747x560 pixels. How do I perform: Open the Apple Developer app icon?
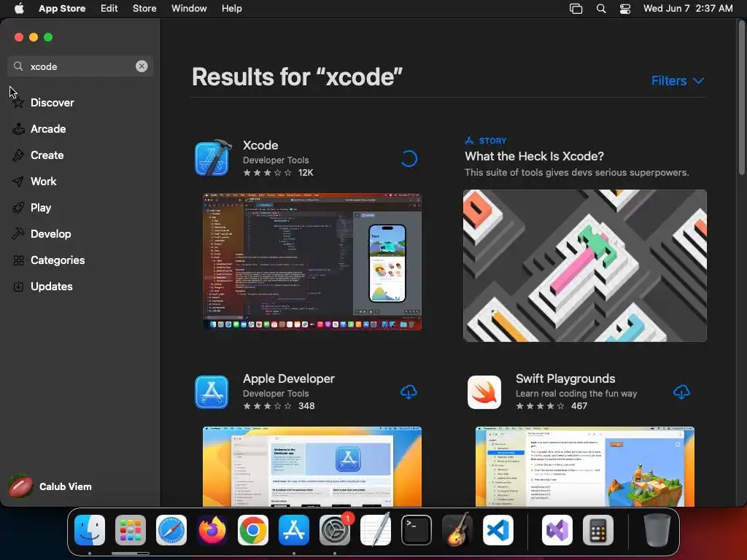click(x=212, y=392)
